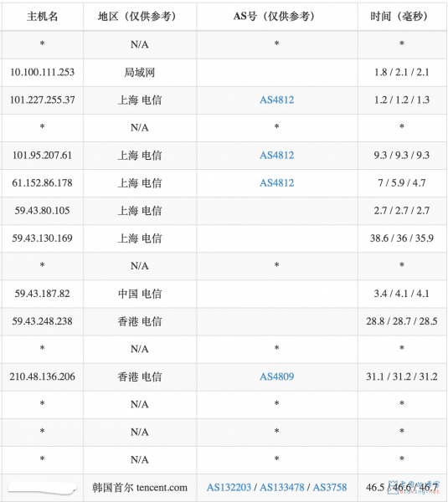Image resolution: width=448 pixels, height=502 pixels.
Task: Click the AS号 column header
Action: [276, 17]
